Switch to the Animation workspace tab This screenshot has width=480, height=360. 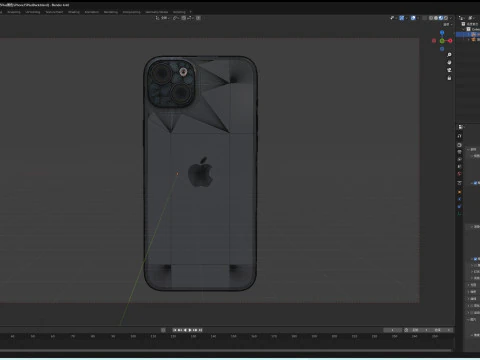tap(92, 12)
